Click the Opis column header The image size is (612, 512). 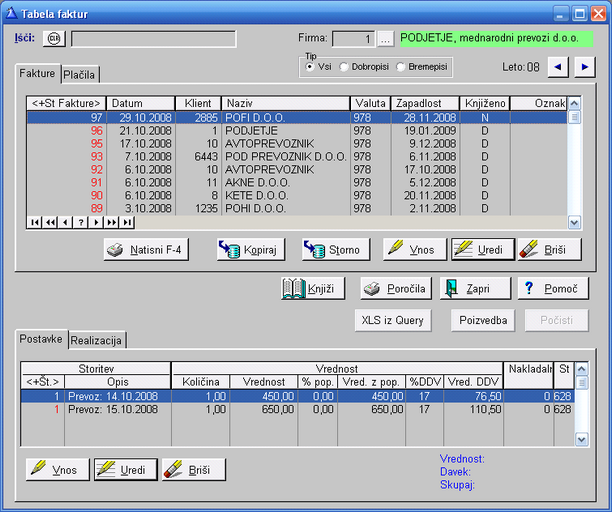117,382
